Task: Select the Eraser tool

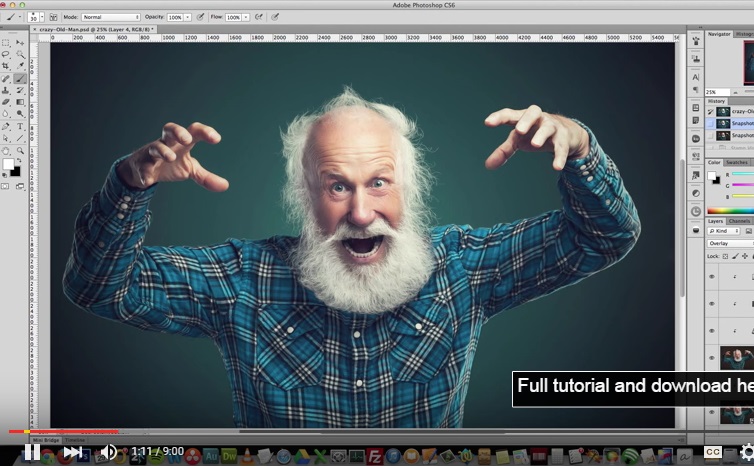Action: pyautogui.click(x=6, y=102)
